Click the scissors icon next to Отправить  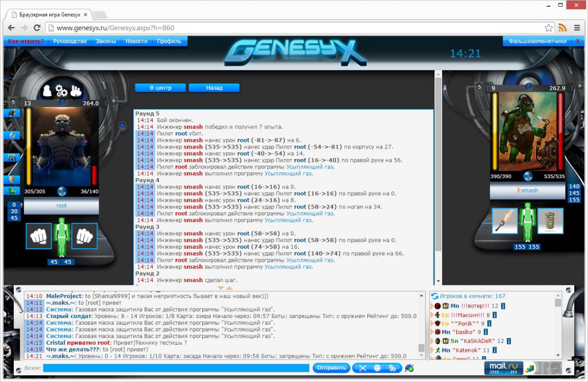click(x=362, y=368)
